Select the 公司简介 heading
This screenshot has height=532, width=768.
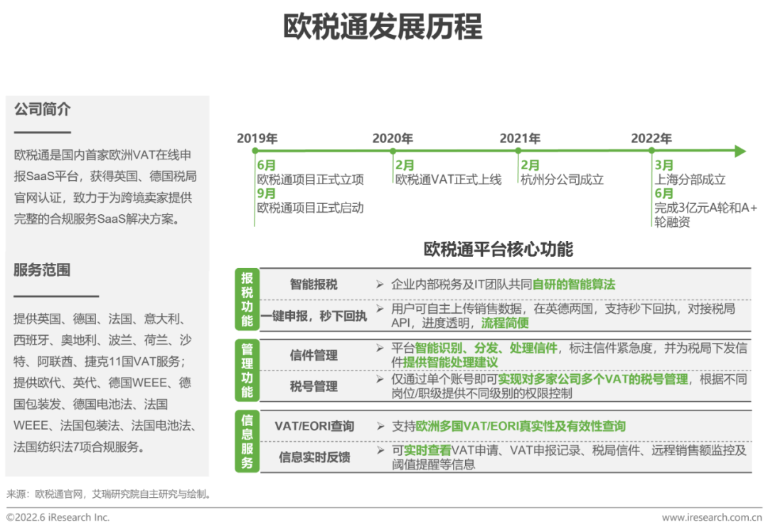[42, 109]
